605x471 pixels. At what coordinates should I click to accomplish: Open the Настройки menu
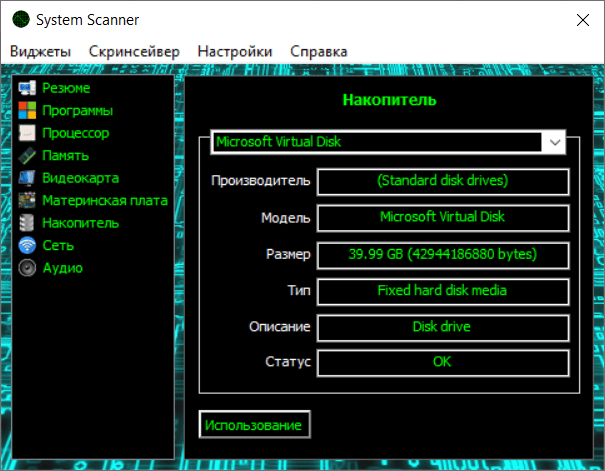235,51
